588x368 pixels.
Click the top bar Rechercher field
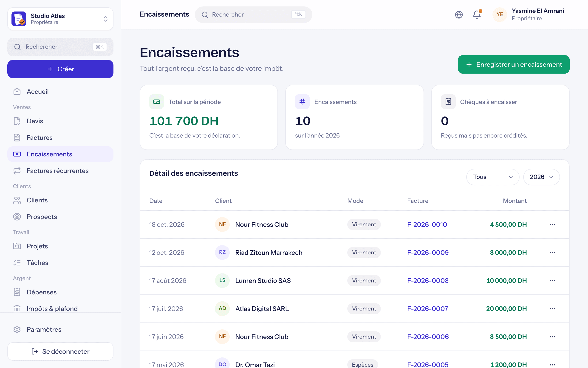tap(253, 14)
